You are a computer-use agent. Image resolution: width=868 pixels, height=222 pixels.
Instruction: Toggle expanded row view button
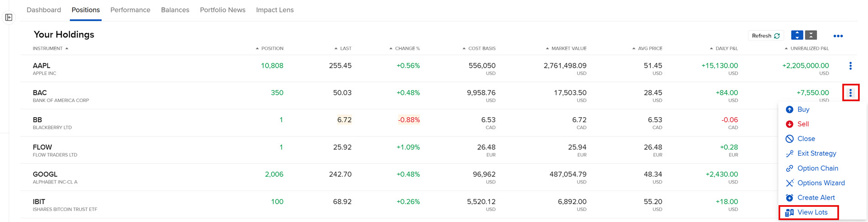(797, 35)
